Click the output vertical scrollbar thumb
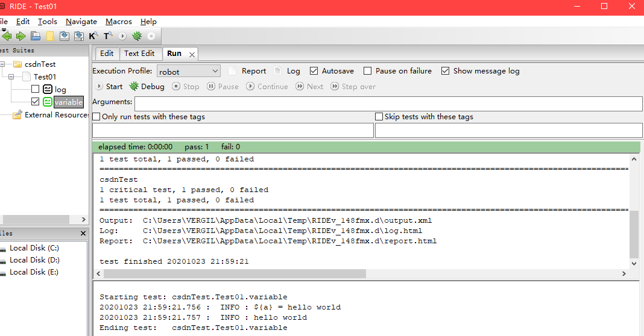Image resolution: width=644 pixels, height=336 pixels. [634, 234]
